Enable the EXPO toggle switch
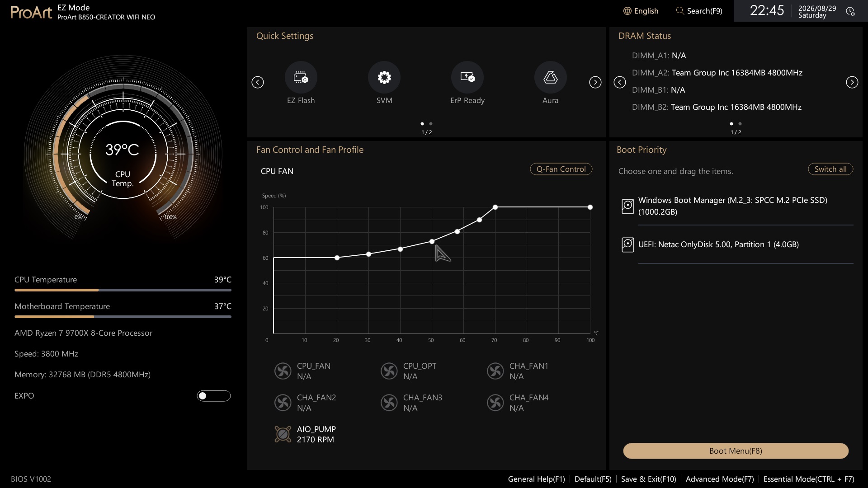This screenshot has height=488, width=868. pyautogui.click(x=214, y=396)
